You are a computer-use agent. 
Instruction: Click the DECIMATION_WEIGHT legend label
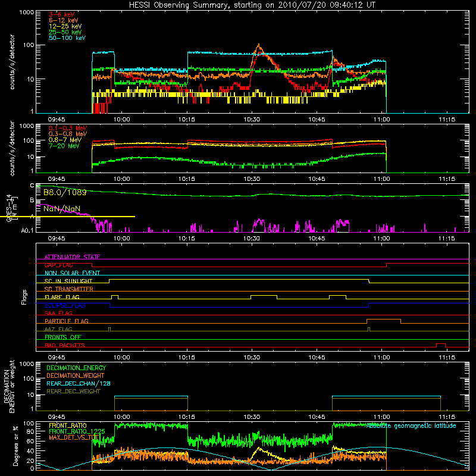[76, 376]
